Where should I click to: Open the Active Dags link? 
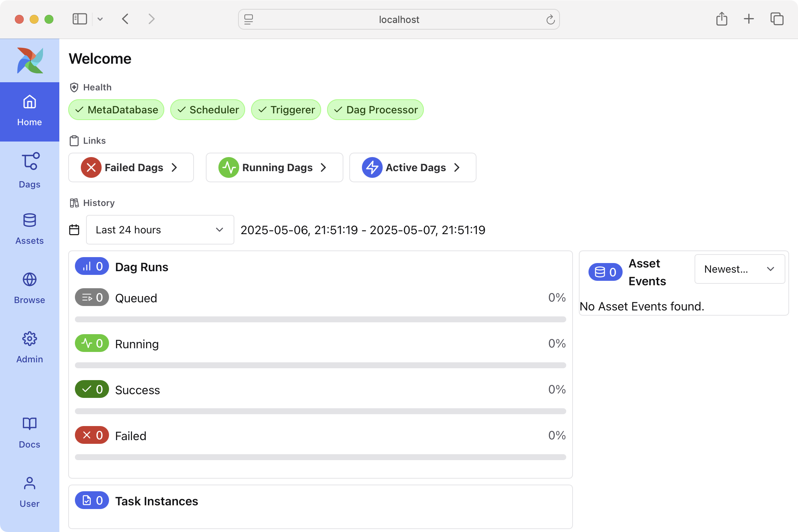point(412,167)
